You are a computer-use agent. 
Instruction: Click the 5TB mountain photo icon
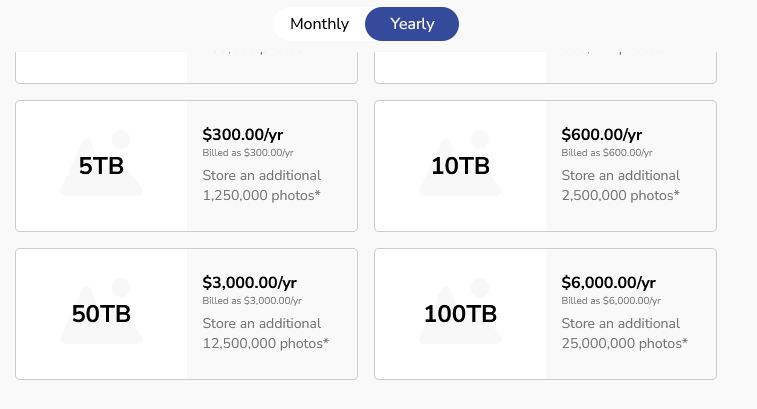[x=101, y=163]
